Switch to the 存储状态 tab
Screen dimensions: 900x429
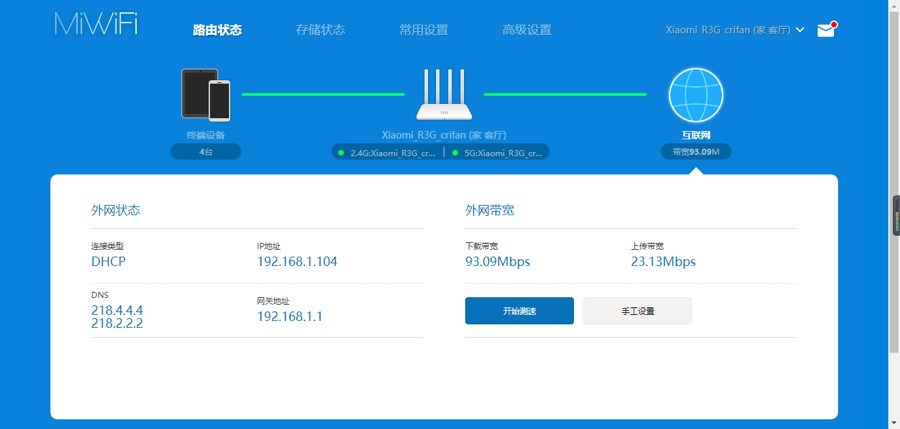[x=320, y=30]
